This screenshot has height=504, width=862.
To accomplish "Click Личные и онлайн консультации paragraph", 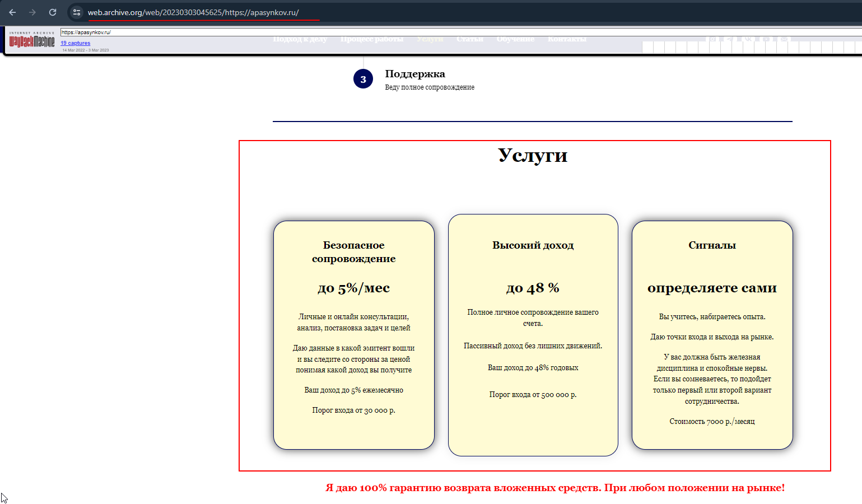I will 354,323.
